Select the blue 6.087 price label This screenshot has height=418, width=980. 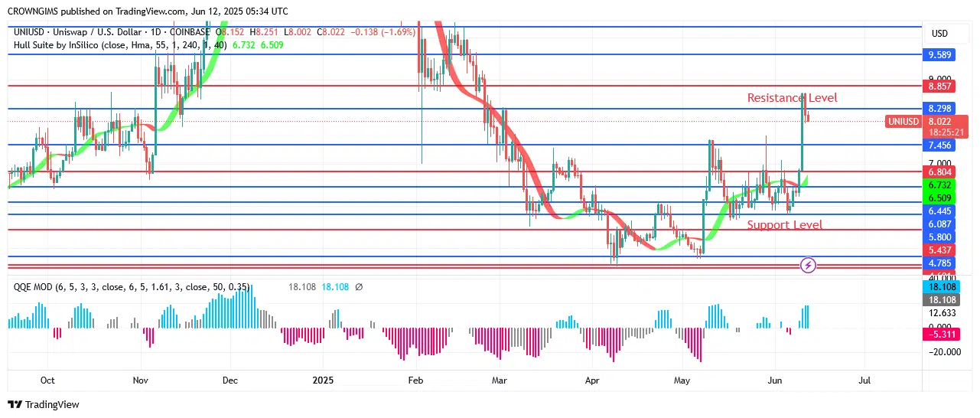coord(939,224)
